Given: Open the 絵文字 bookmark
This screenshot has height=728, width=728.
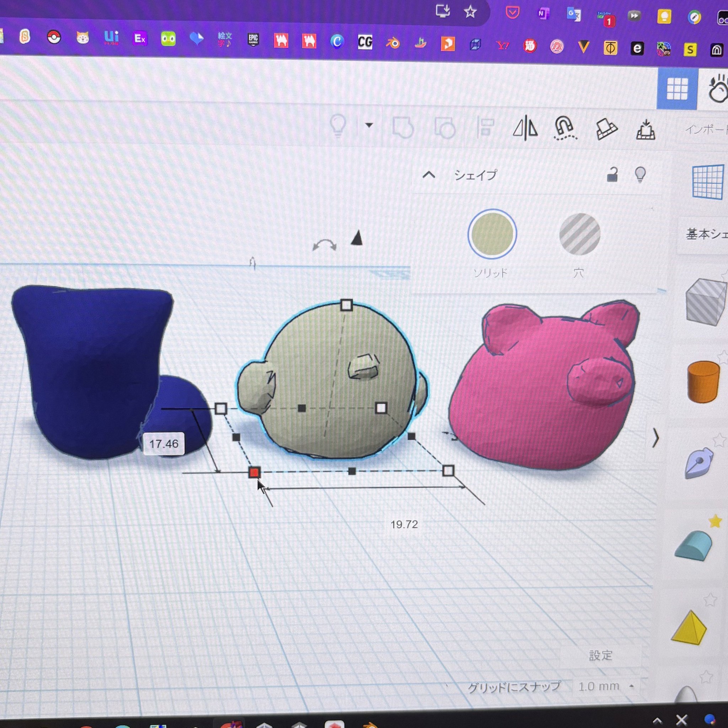Looking at the screenshot, I should (x=225, y=39).
